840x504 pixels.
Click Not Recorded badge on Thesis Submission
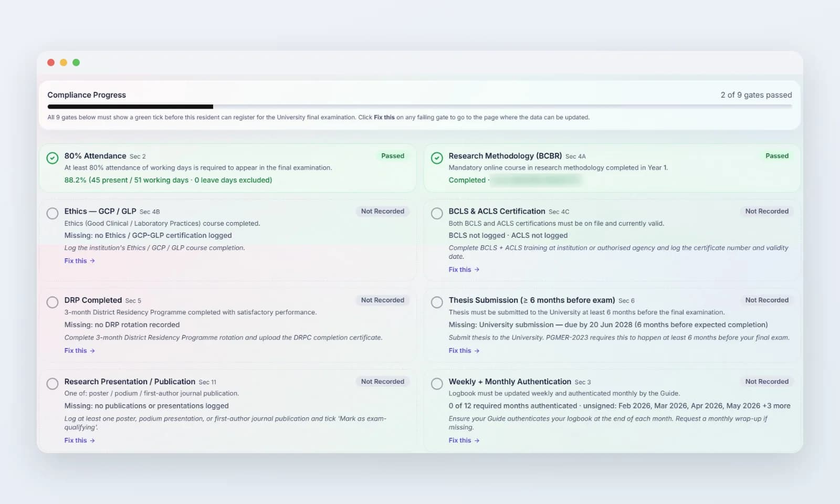click(767, 300)
